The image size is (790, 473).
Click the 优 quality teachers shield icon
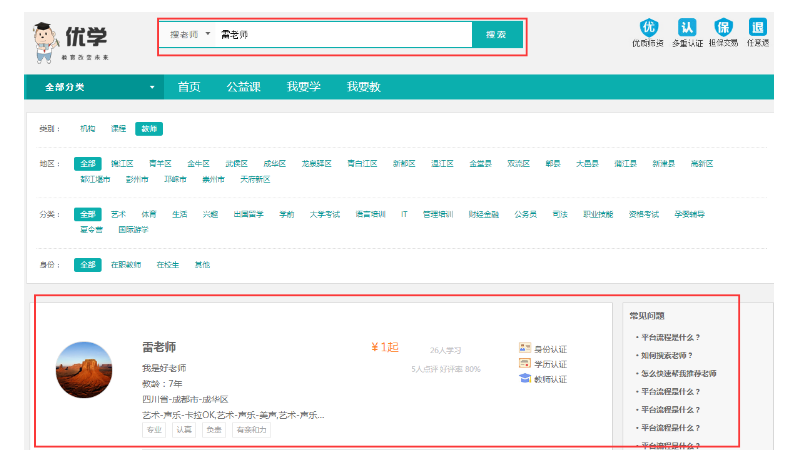tap(648, 27)
